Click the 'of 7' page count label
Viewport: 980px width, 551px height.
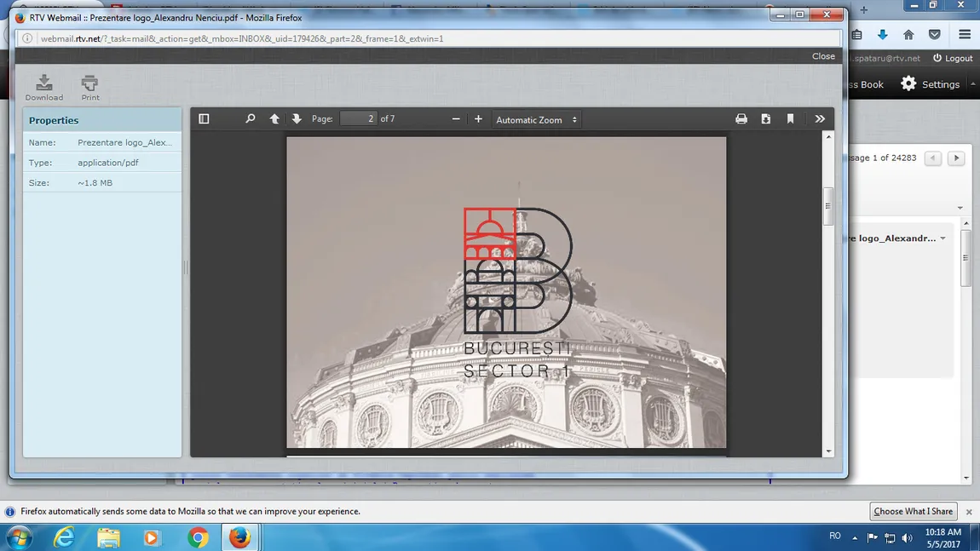(388, 118)
